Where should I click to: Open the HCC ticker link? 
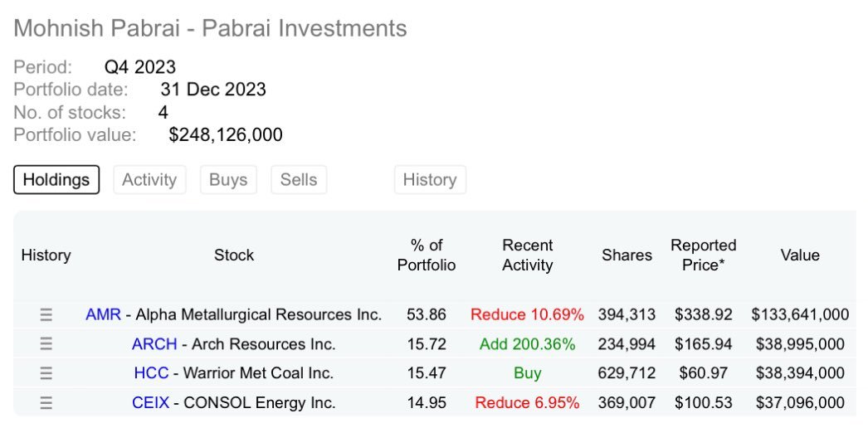[151, 373]
